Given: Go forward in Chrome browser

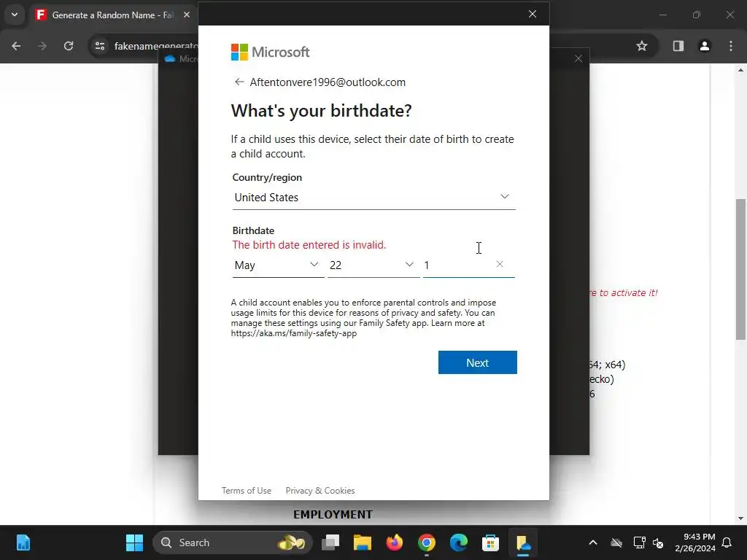Looking at the screenshot, I should pos(42,46).
